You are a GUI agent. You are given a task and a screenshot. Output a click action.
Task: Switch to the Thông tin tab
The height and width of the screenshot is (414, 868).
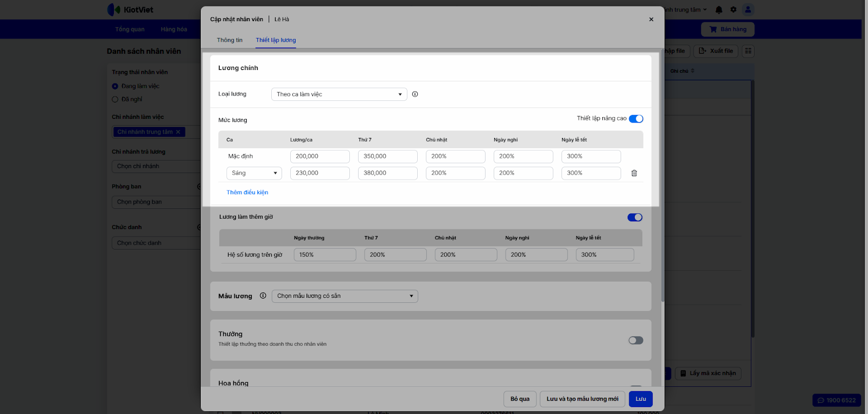[229, 40]
